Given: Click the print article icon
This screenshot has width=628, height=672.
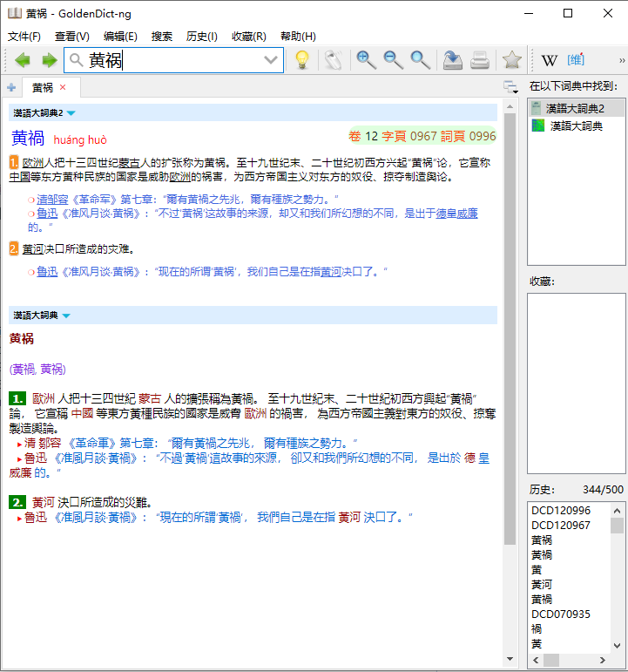Looking at the screenshot, I should (480, 60).
